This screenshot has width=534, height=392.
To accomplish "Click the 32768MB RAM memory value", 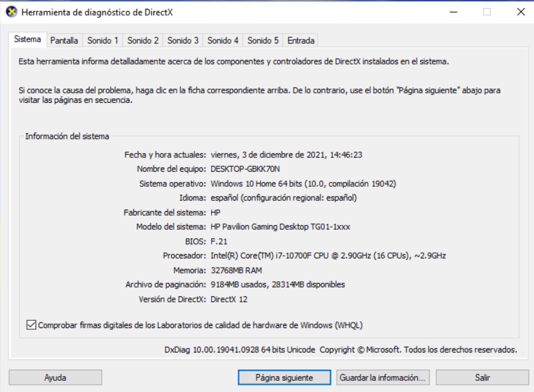I will tap(236, 270).
